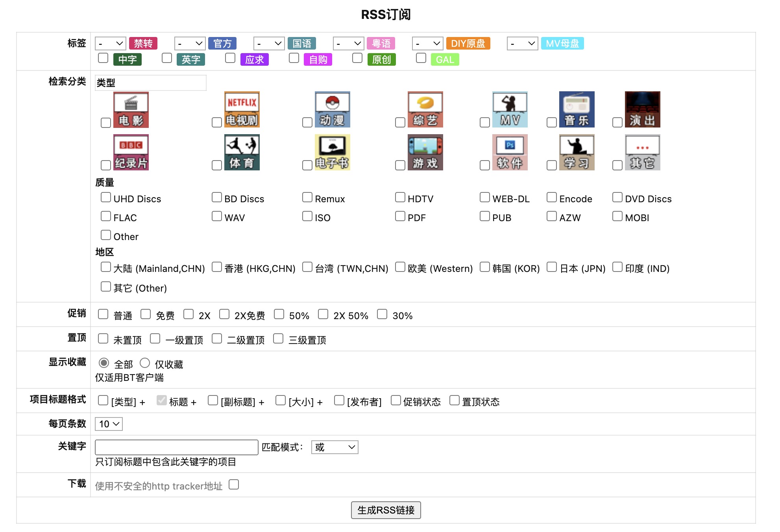This screenshot has height=532, width=780.
Task: Open the 禁转 tag dropdown
Action: coord(111,43)
